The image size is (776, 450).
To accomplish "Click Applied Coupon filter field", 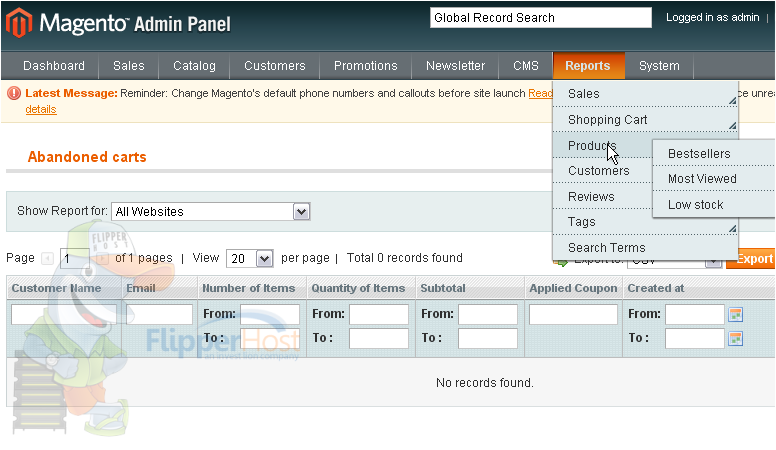I will [x=573, y=314].
